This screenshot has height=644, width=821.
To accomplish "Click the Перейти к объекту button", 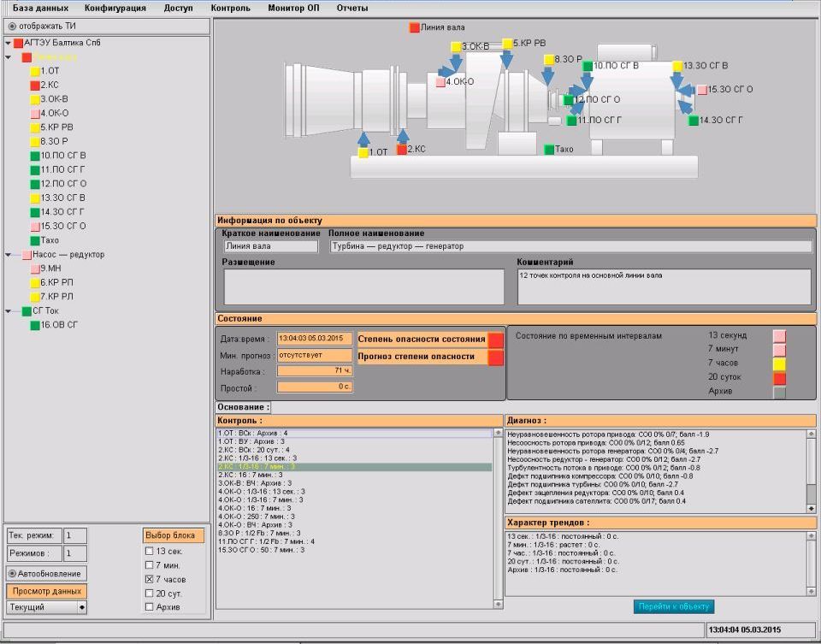I will 674,606.
